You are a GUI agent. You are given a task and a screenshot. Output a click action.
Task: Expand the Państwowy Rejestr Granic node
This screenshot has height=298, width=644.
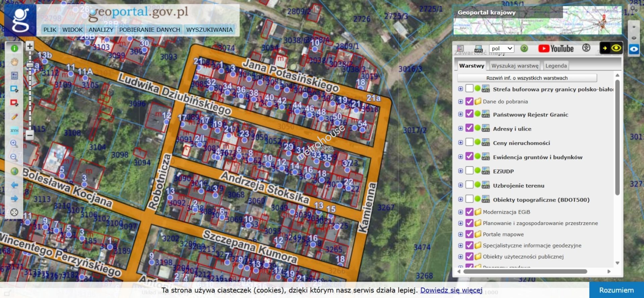click(461, 114)
